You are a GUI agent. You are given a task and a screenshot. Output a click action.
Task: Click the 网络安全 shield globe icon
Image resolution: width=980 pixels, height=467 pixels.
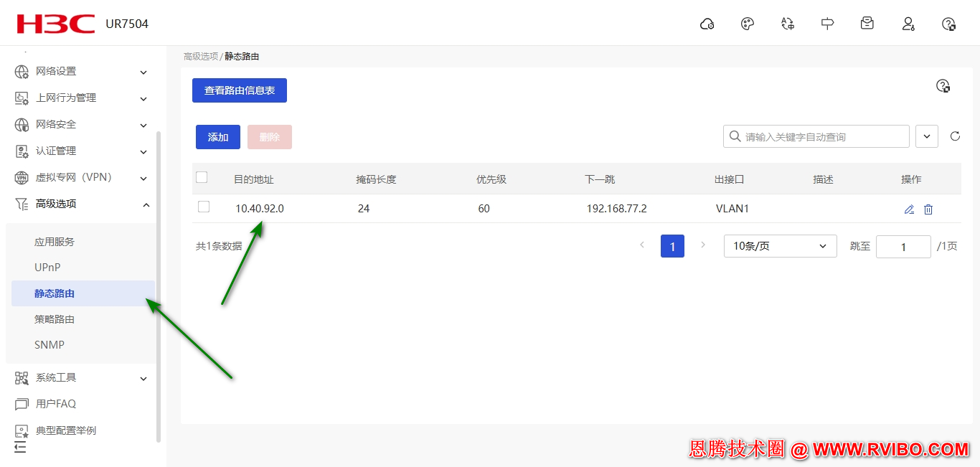tap(22, 125)
